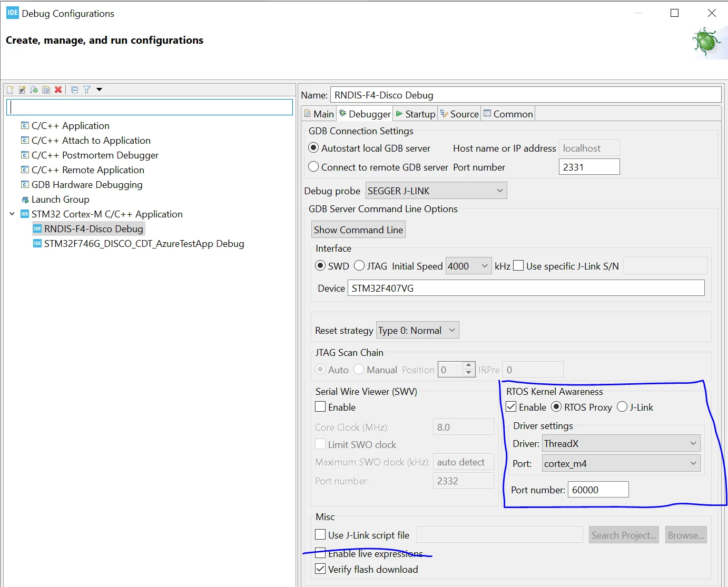
Task: Select the J-Link RTOS awareness radio button
Action: (622, 407)
